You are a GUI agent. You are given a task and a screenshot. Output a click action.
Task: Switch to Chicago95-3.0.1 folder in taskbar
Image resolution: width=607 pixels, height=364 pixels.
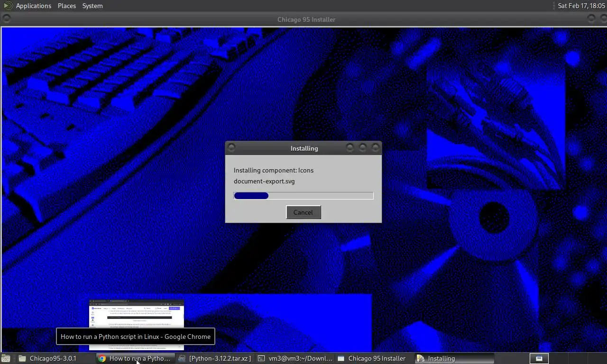(x=56, y=358)
